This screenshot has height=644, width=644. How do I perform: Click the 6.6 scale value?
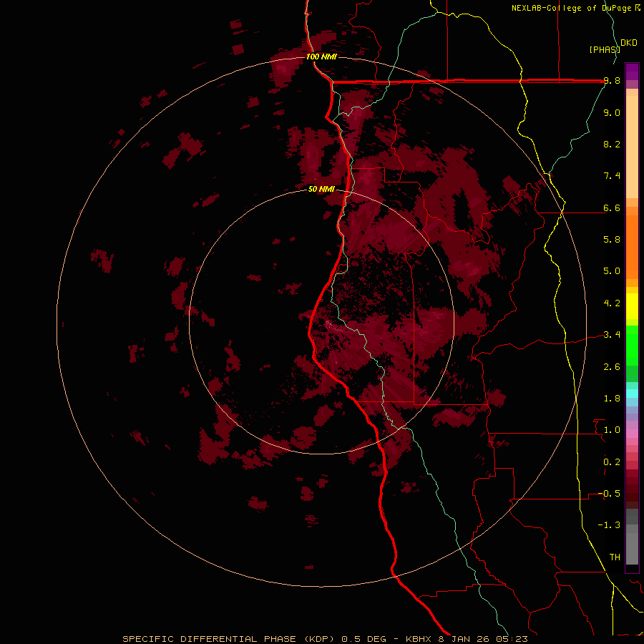click(612, 208)
